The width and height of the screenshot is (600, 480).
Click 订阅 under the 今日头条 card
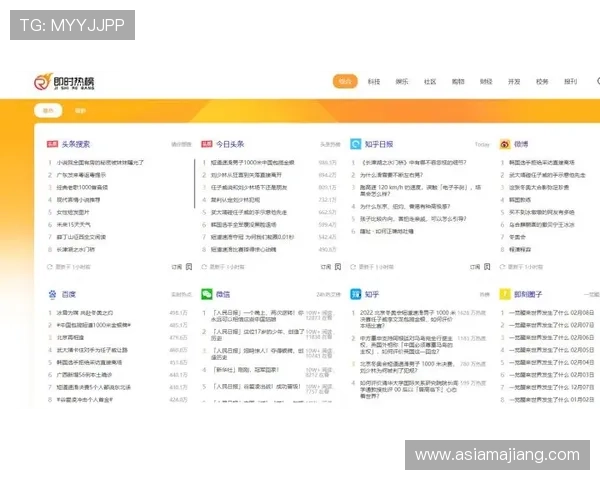(x=325, y=267)
